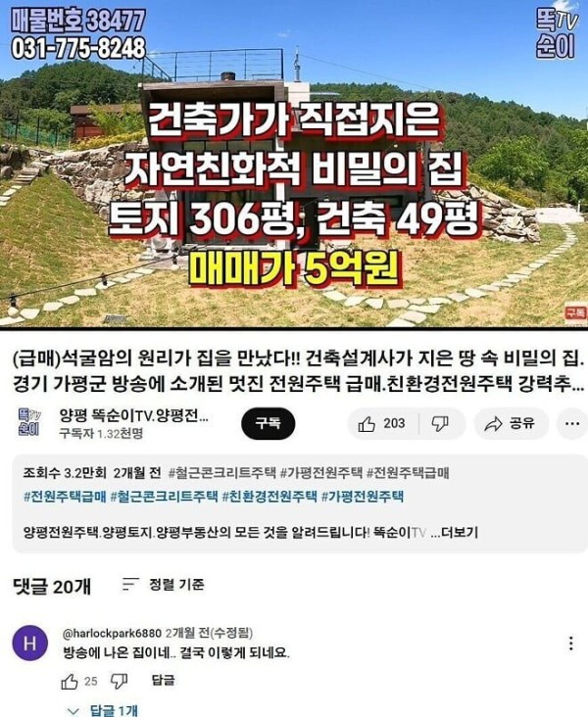Subscribe with the 구독 button

click(x=269, y=423)
